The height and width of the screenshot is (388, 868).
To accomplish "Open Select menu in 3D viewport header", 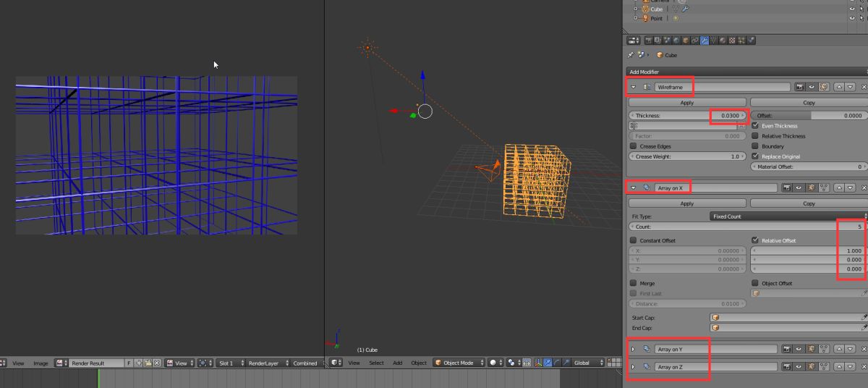I will (x=376, y=363).
